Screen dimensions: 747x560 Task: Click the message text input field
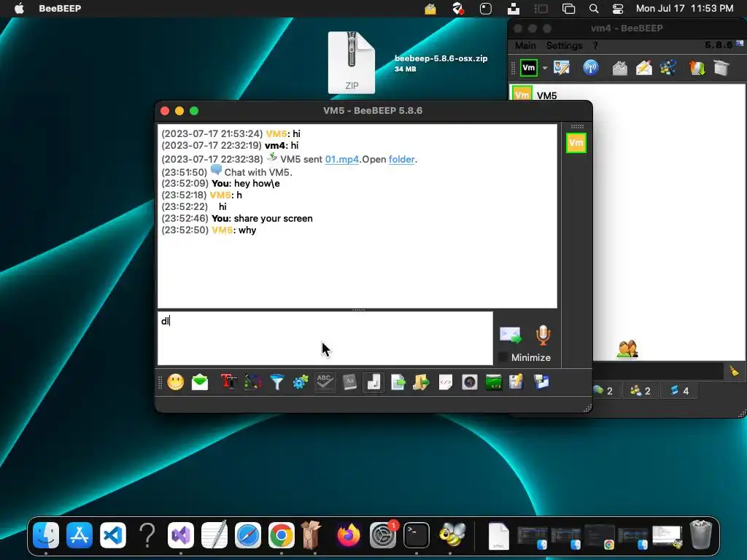pos(325,338)
